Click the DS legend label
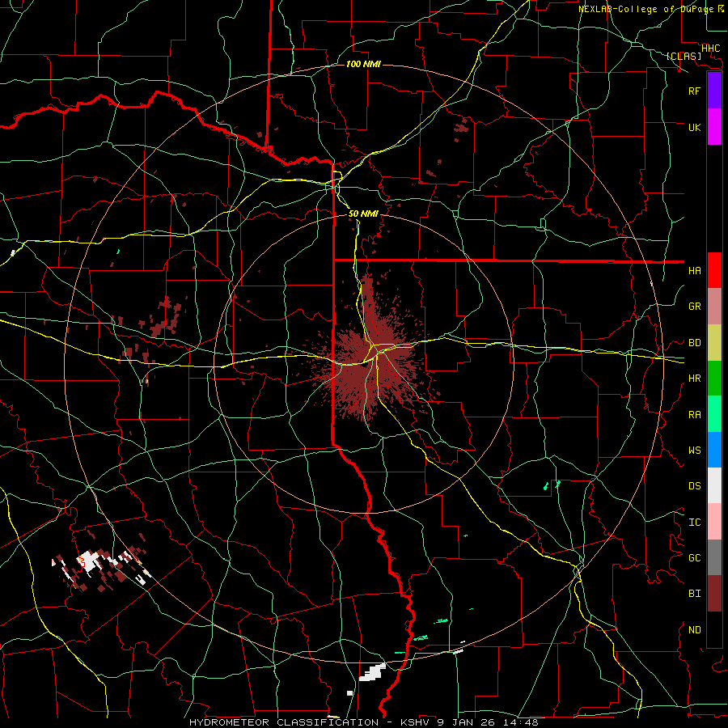The image size is (728, 728). point(694,486)
